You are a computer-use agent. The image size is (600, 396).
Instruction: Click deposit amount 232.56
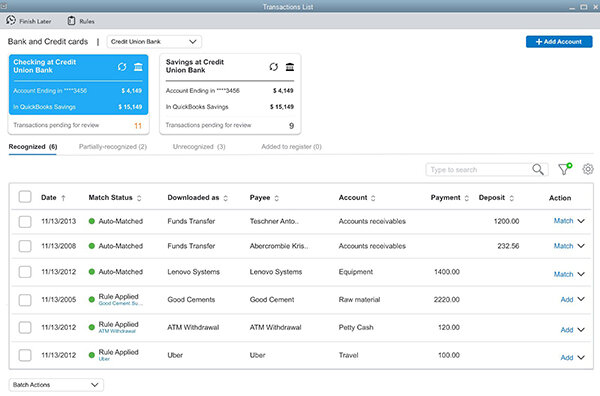(x=508, y=246)
